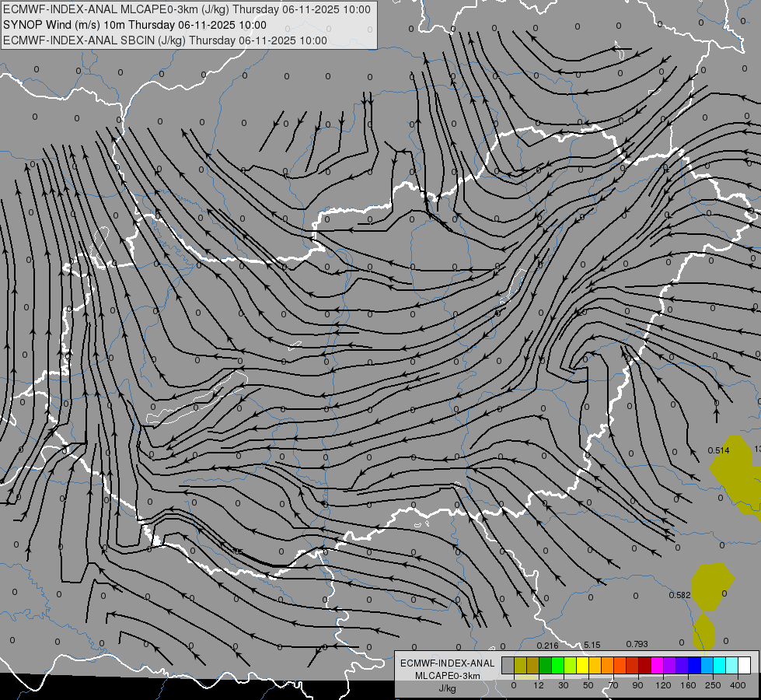Click the legend tick label 12
761x700 pixels.
pos(539,685)
